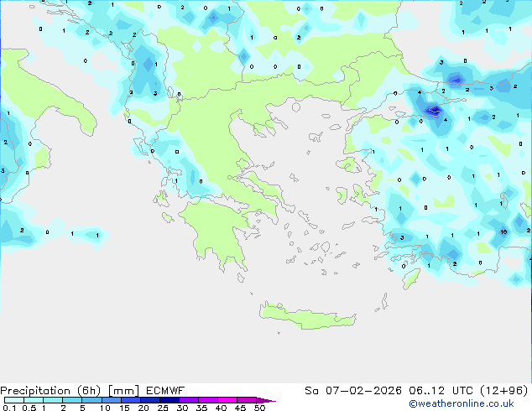
Task: Pick the legend swatch for 2–5 mm
Action: click(72, 400)
